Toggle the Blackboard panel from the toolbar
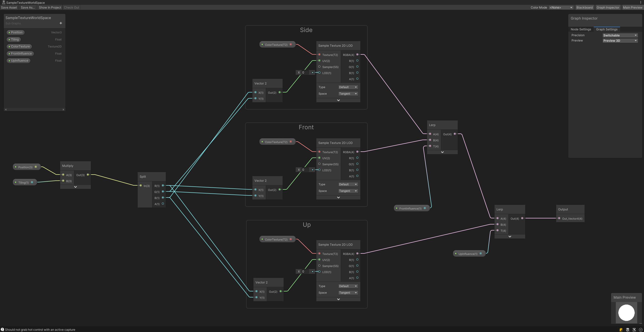 (x=584, y=7)
